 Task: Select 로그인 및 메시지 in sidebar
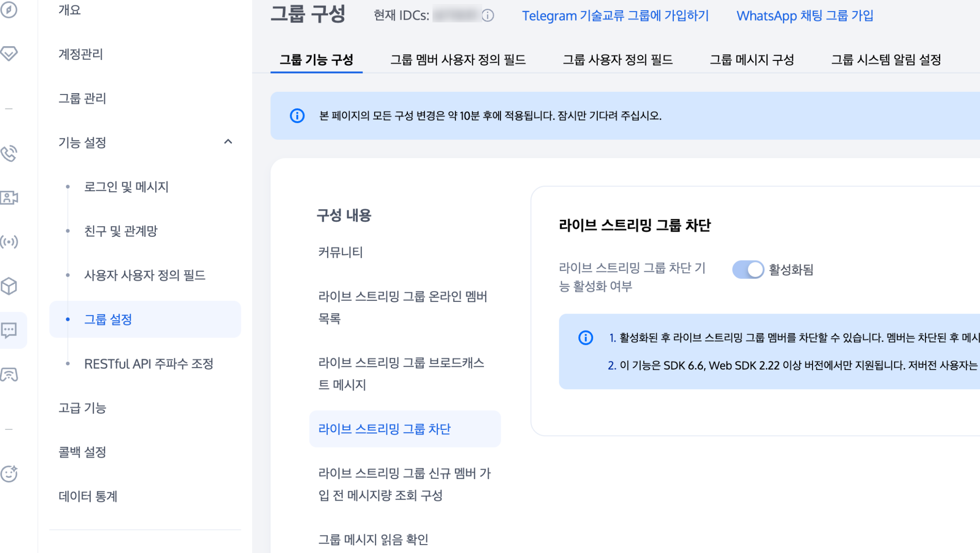pyautogui.click(x=126, y=187)
